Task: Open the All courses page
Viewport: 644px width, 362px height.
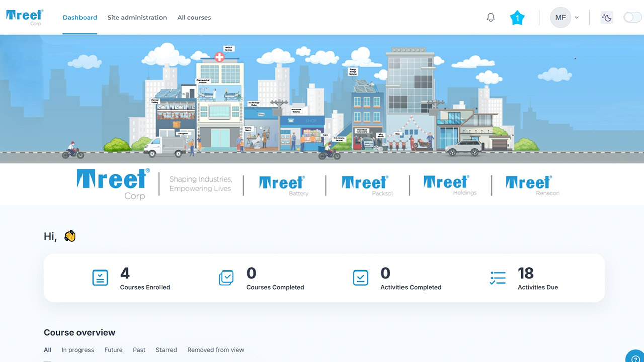Action: [194, 17]
